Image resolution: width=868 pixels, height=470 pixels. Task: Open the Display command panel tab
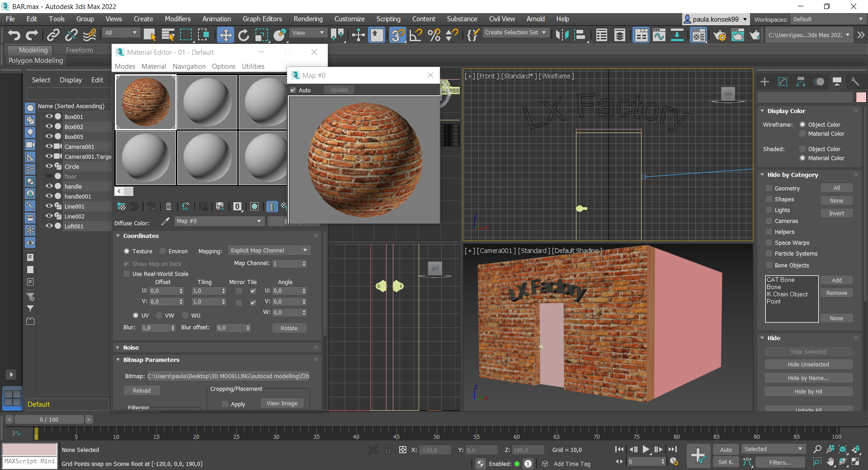click(x=837, y=81)
